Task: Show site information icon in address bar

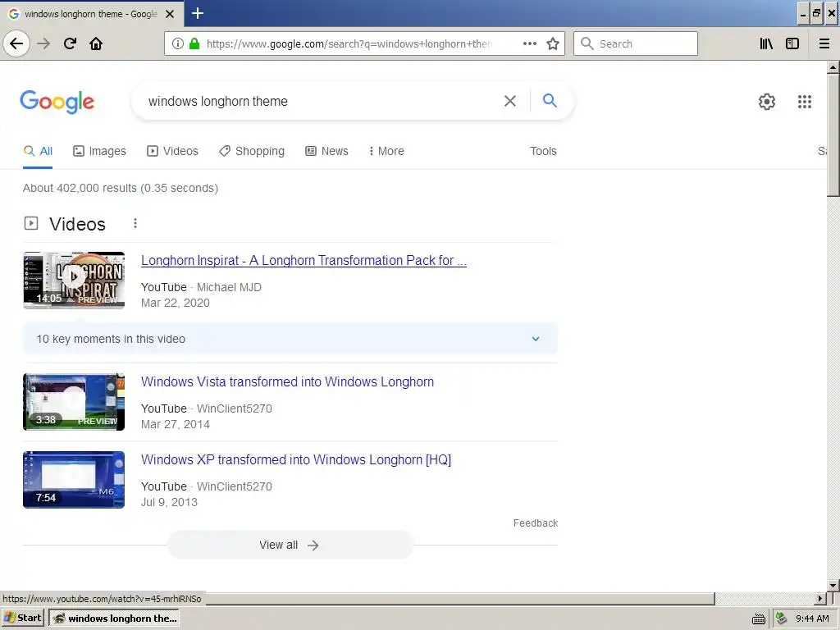Action: (x=178, y=43)
